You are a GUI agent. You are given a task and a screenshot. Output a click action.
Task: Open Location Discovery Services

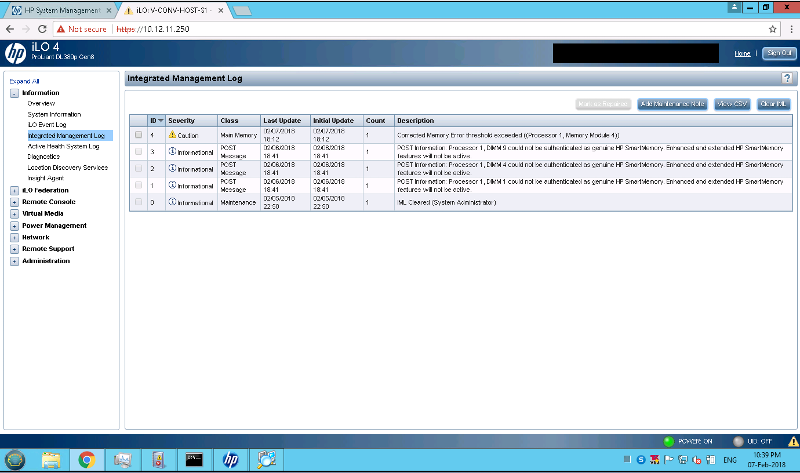coord(67,167)
